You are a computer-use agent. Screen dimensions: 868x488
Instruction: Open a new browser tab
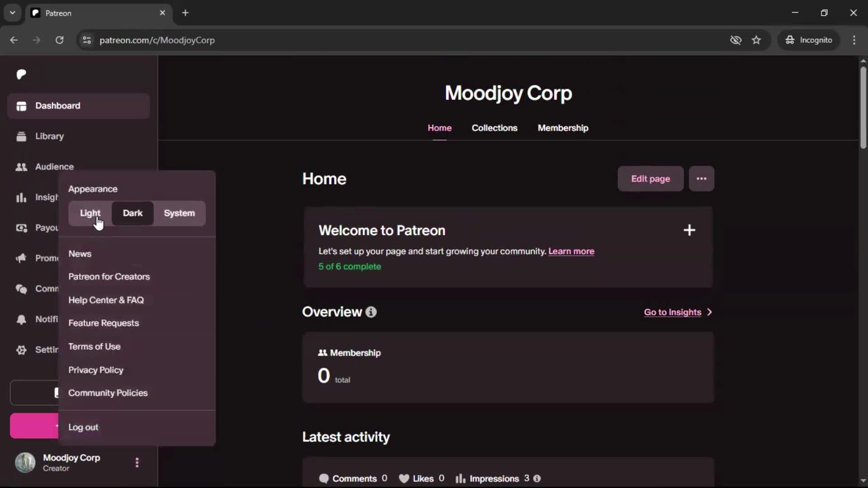click(x=185, y=13)
